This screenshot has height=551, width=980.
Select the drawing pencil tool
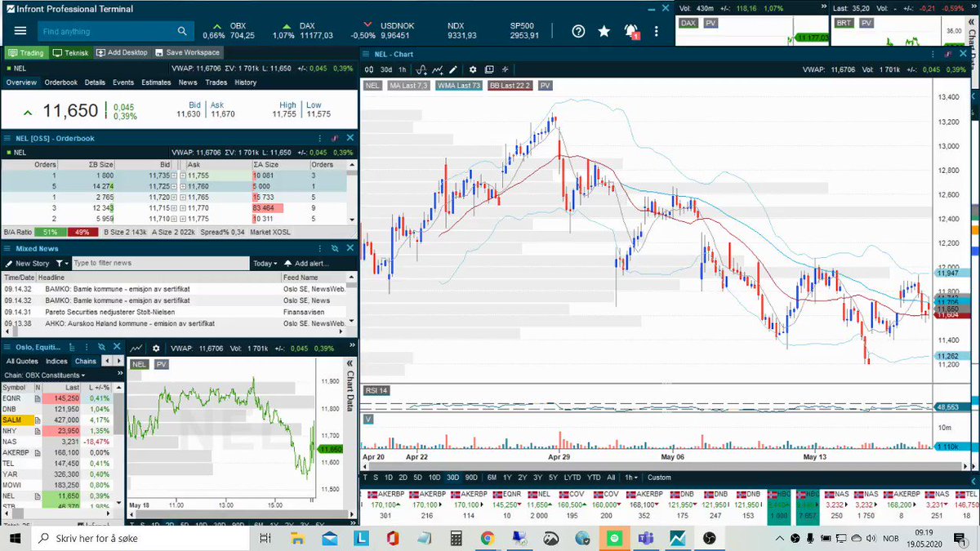tap(453, 69)
